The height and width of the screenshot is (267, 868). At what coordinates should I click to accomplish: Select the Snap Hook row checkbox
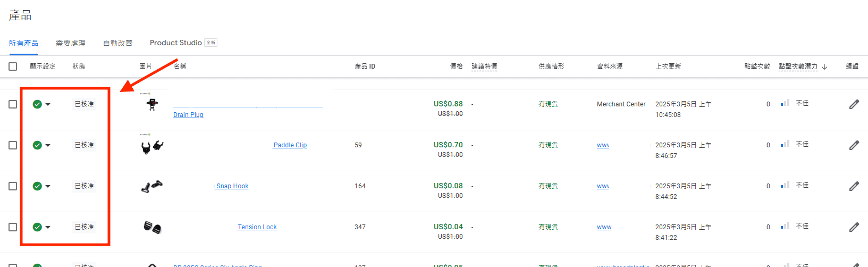13,186
